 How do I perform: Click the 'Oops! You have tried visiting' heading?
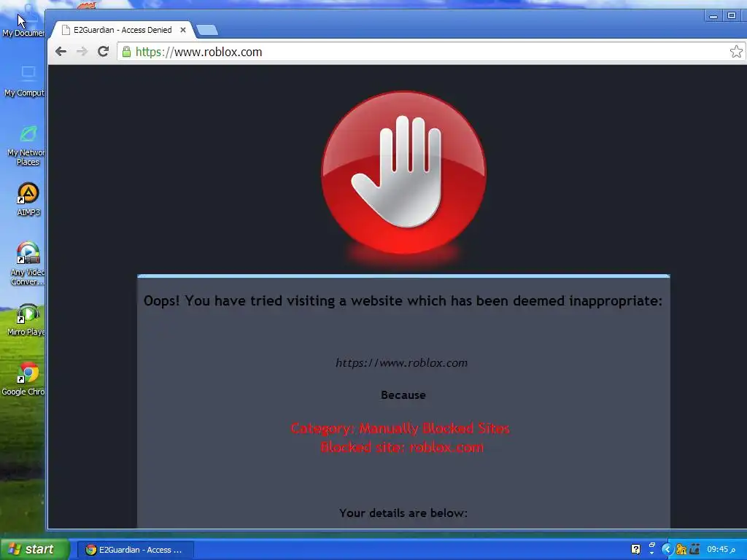point(403,301)
